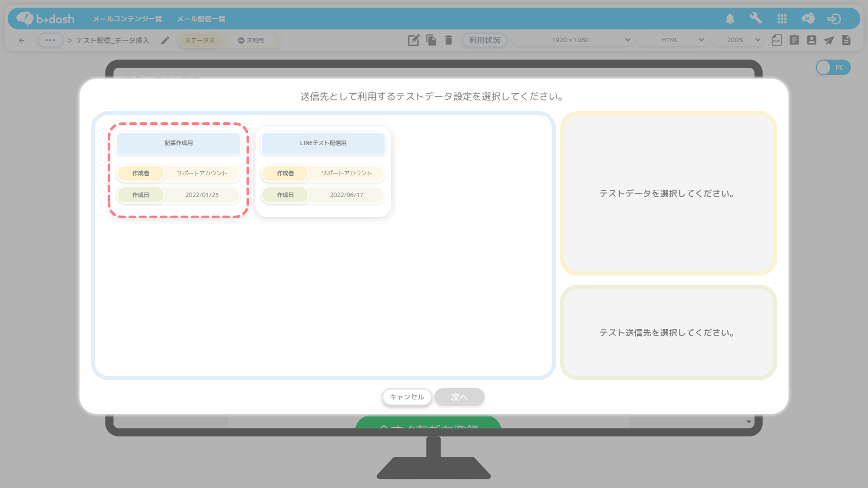Open the メールコンテンツ一覧 menu
Screen dimensions: 868x488
(127, 19)
